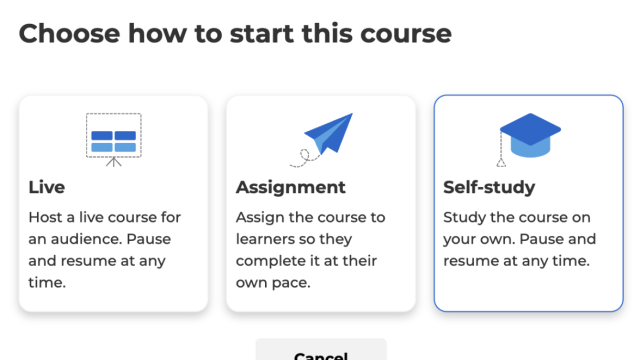640x360 pixels.
Task: Select the Live course option title
Action: click(x=47, y=187)
